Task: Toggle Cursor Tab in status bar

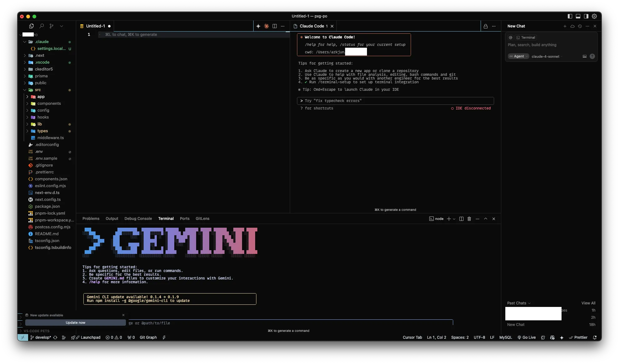Action: click(412, 337)
